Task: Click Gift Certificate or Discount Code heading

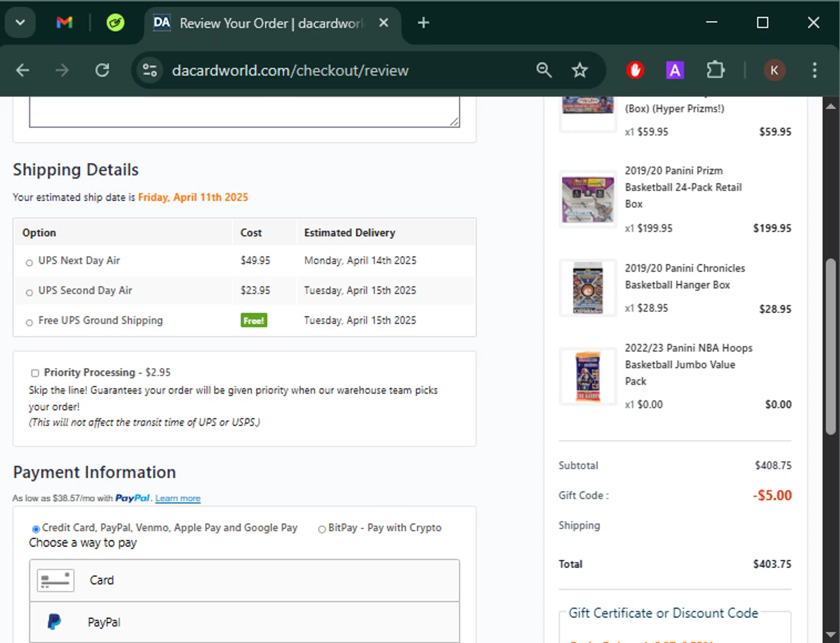Action: click(x=663, y=613)
